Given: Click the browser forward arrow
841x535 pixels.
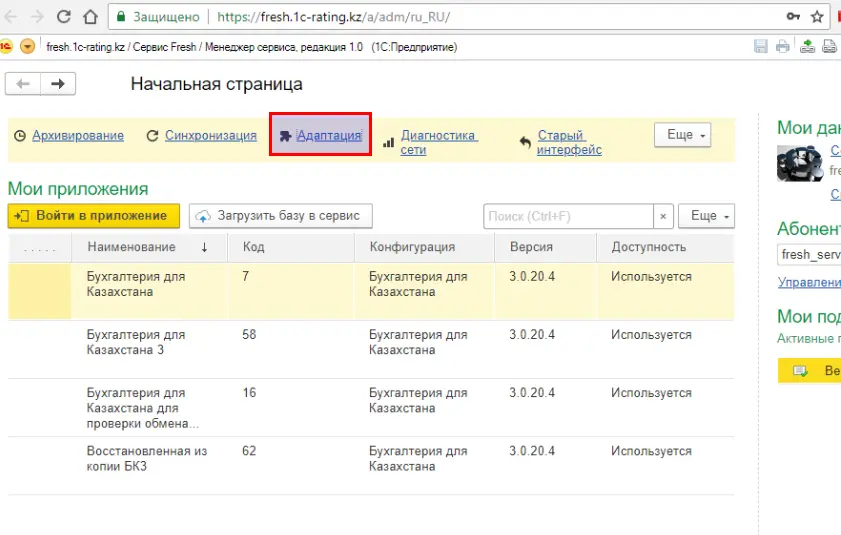Looking at the screenshot, I should coord(36,17).
